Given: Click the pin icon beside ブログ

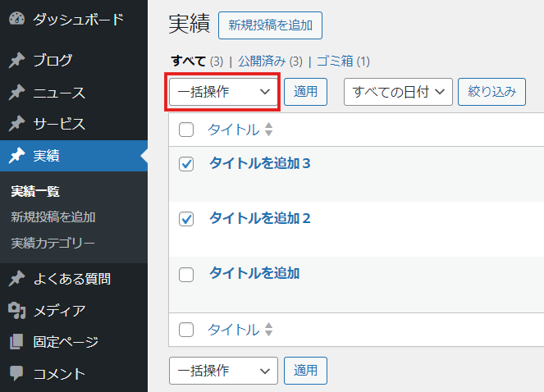Looking at the screenshot, I should [x=16, y=61].
